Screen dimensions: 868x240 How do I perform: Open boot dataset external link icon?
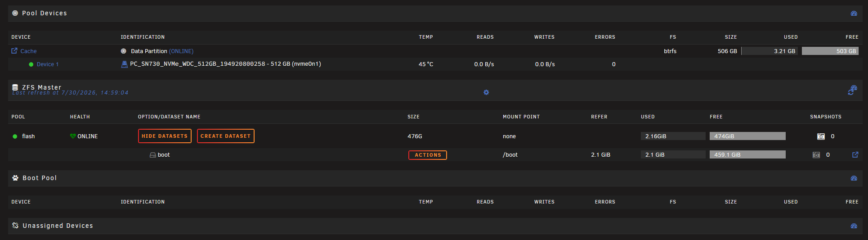tap(855, 155)
